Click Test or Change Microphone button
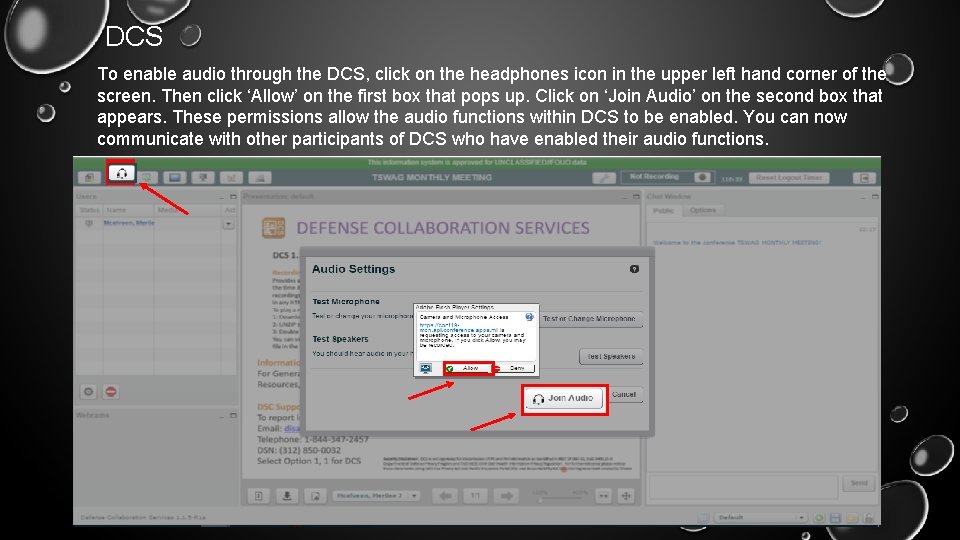 [x=589, y=319]
